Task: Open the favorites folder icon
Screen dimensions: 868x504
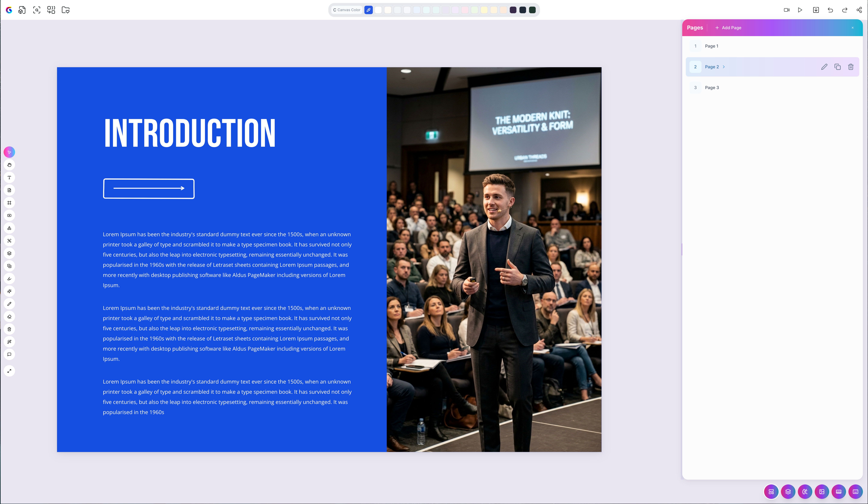Action: click(x=65, y=10)
